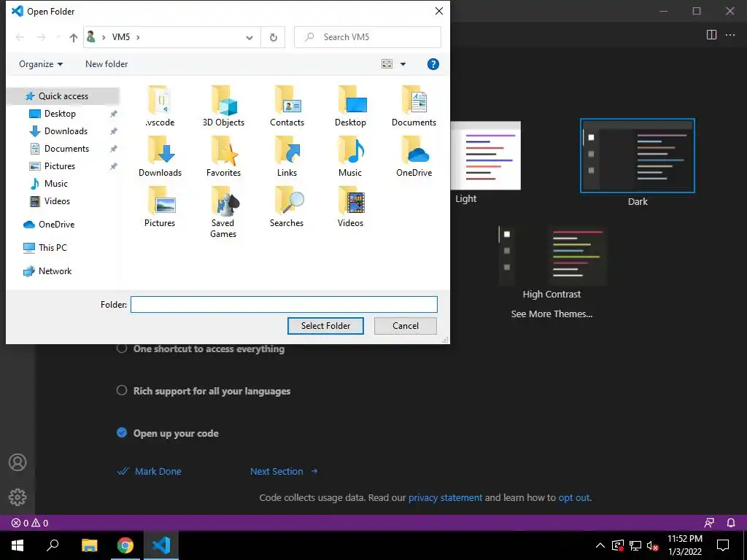Viewport: 747px width, 560px height.
Task: Show errors and warnings in status bar
Action: tap(29, 523)
